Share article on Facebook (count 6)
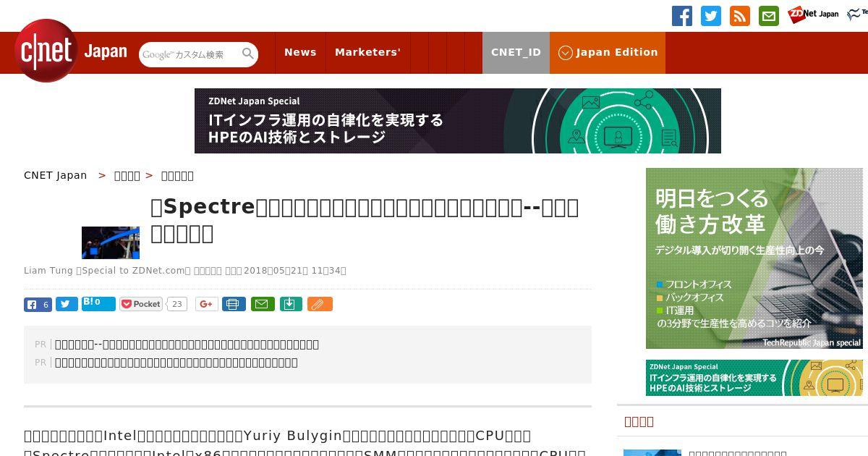Screen dimensions: 868x456 pos(38,304)
